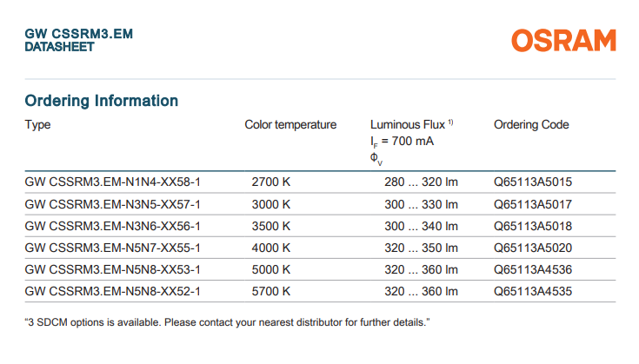The width and height of the screenshot is (639, 364).
Task: Click the Color temperature column header
Action: point(290,125)
